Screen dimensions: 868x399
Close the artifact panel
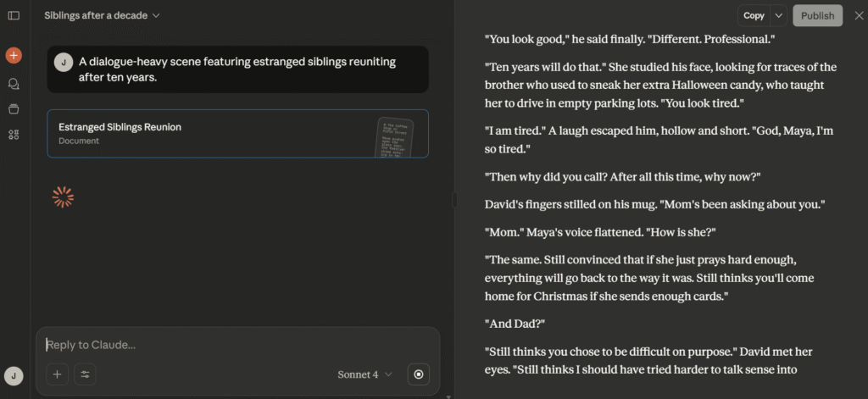[858, 15]
